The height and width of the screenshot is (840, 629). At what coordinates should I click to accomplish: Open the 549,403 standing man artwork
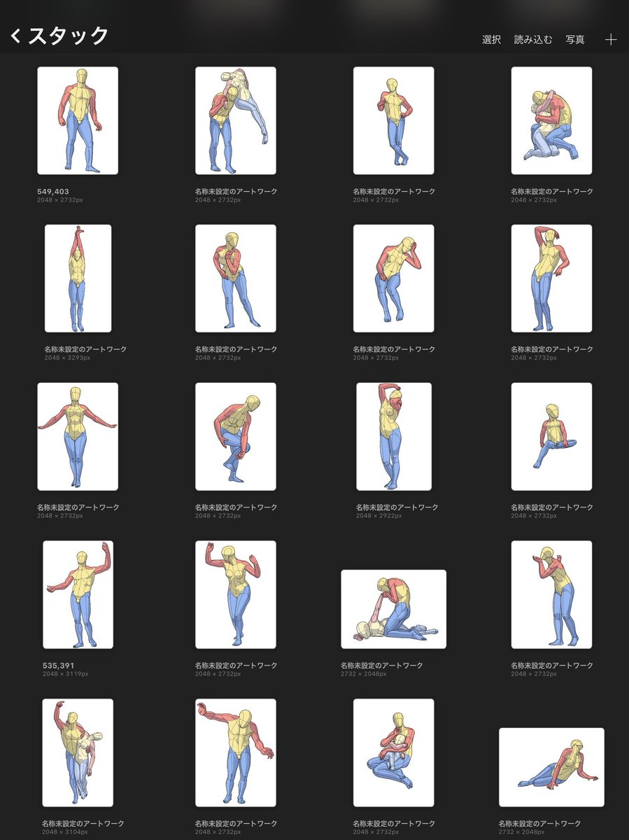[78, 120]
